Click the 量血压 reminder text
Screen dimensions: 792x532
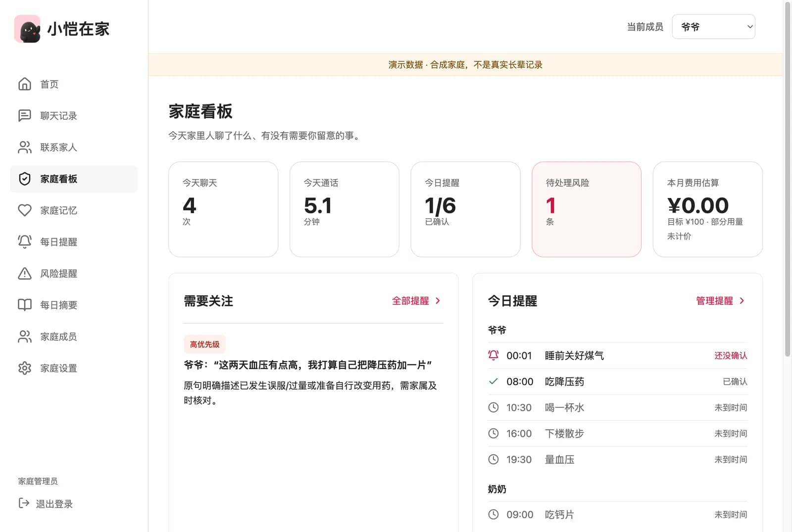pos(559,459)
